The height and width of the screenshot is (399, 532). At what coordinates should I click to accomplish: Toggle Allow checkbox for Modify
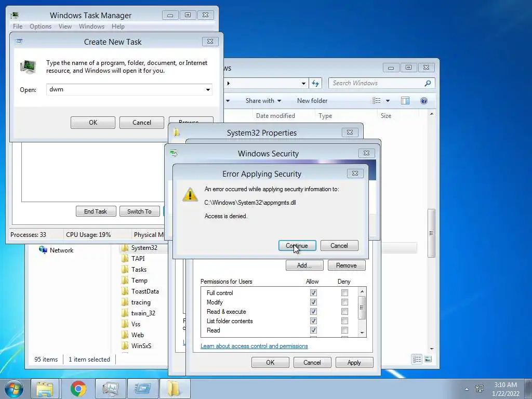[x=313, y=302]
